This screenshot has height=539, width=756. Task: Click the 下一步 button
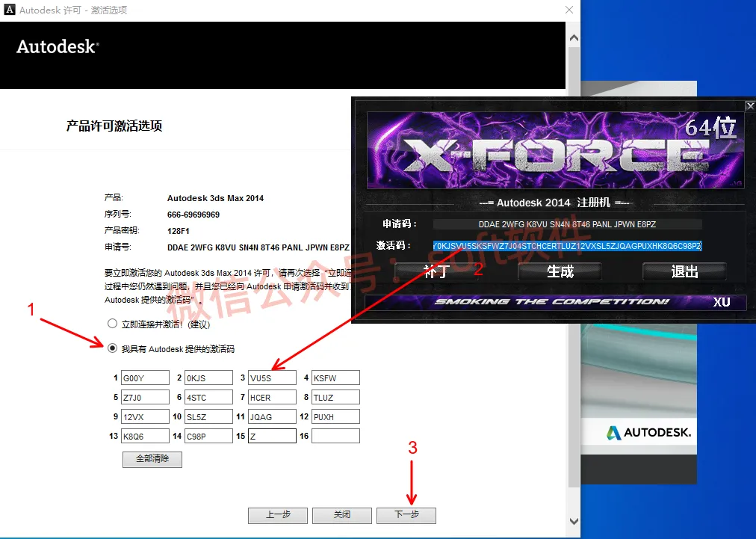406,515
